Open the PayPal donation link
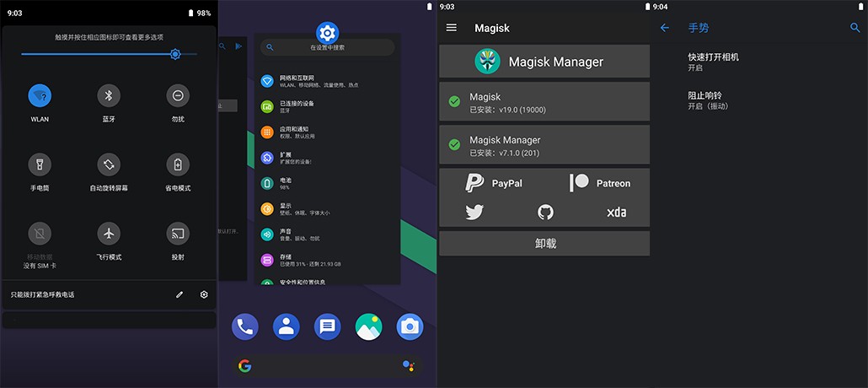This screenshot has width=868, height=388. [x=494, y=183]
